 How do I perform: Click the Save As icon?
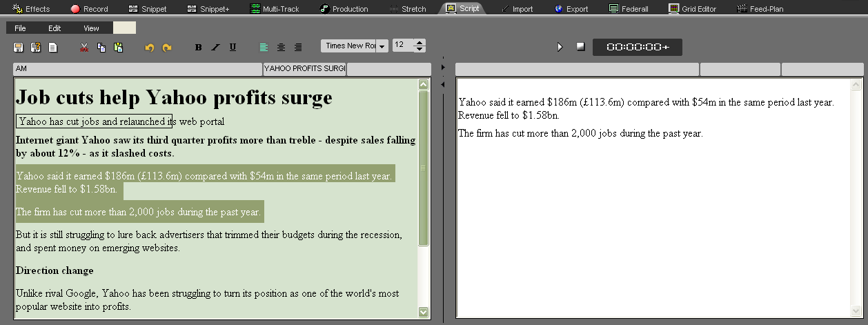pos(36,48)
